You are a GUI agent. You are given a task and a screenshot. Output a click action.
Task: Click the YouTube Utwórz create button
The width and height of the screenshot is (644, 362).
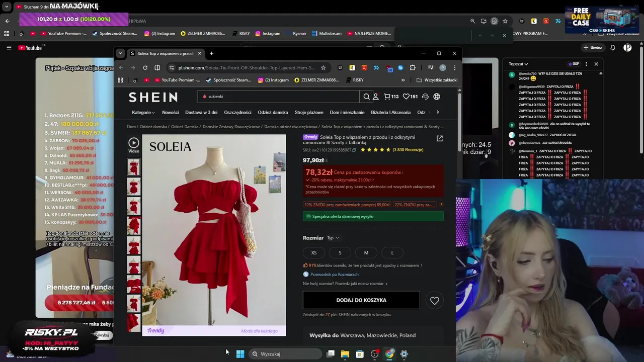tap(593, 48)
